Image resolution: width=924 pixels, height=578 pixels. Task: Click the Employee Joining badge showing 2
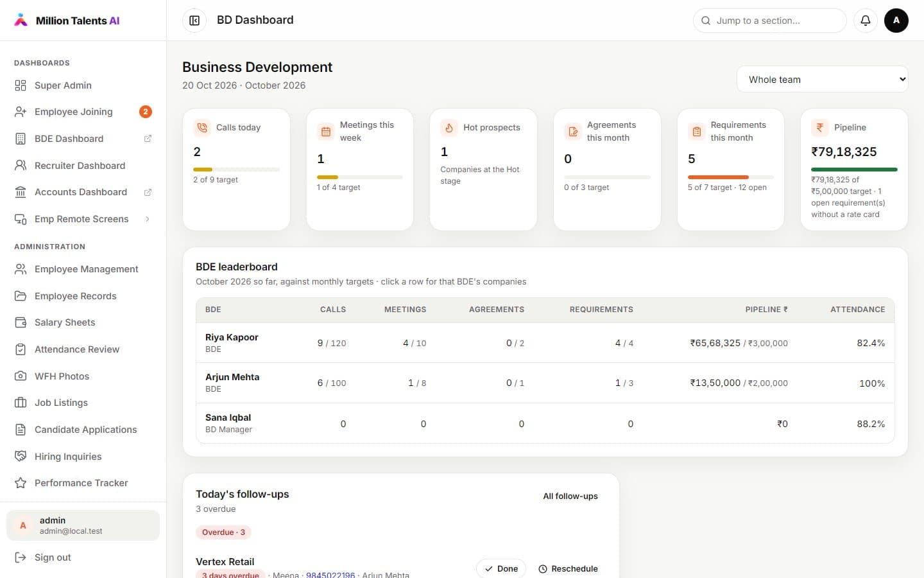(146, 112)
